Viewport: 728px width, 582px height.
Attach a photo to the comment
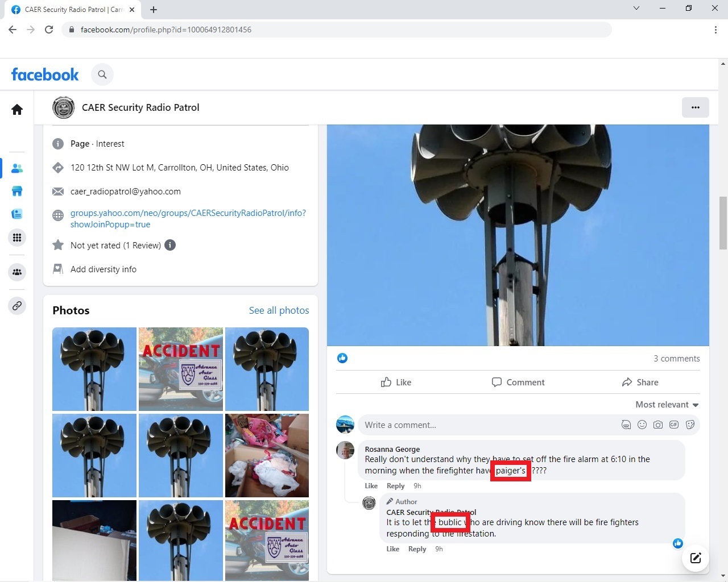(658, 425)
